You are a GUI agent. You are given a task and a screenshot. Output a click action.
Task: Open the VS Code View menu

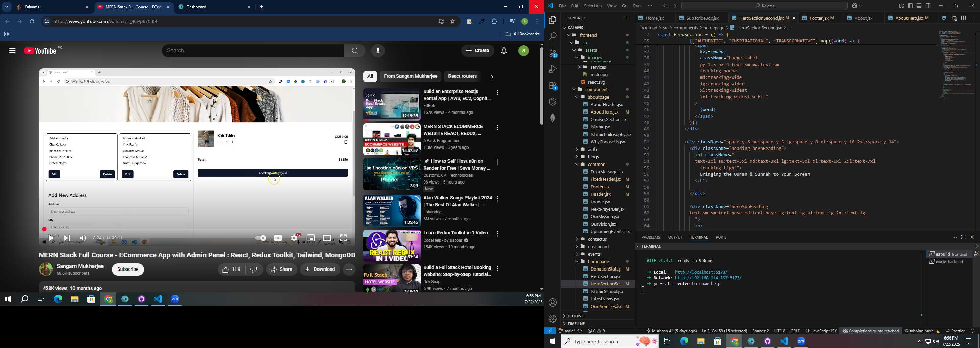612,6
